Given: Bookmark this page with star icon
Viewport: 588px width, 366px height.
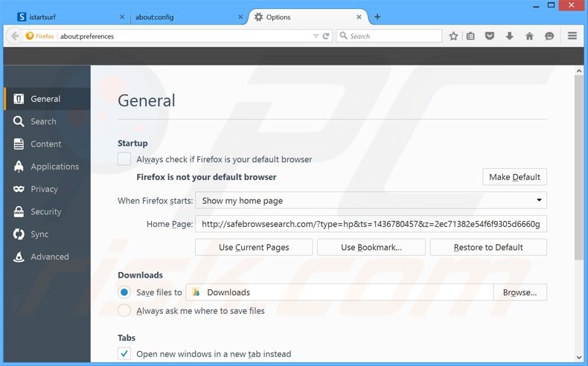Looking at the screenshot, I should click(453, 36).
